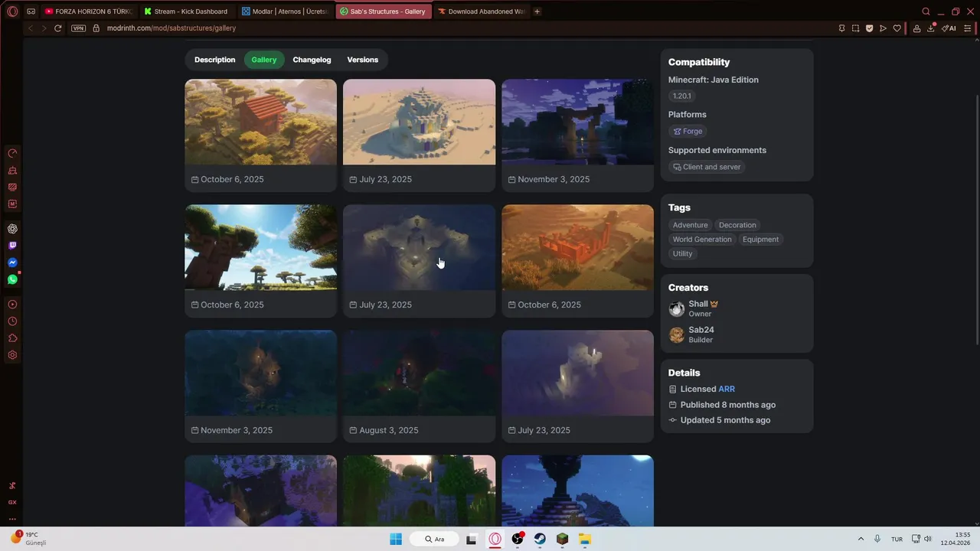The width and height of the screenshot is (980, 551).
Task: Switch to the FORZA HORIZON 6 YouTube tab
Action: [88, 11]
